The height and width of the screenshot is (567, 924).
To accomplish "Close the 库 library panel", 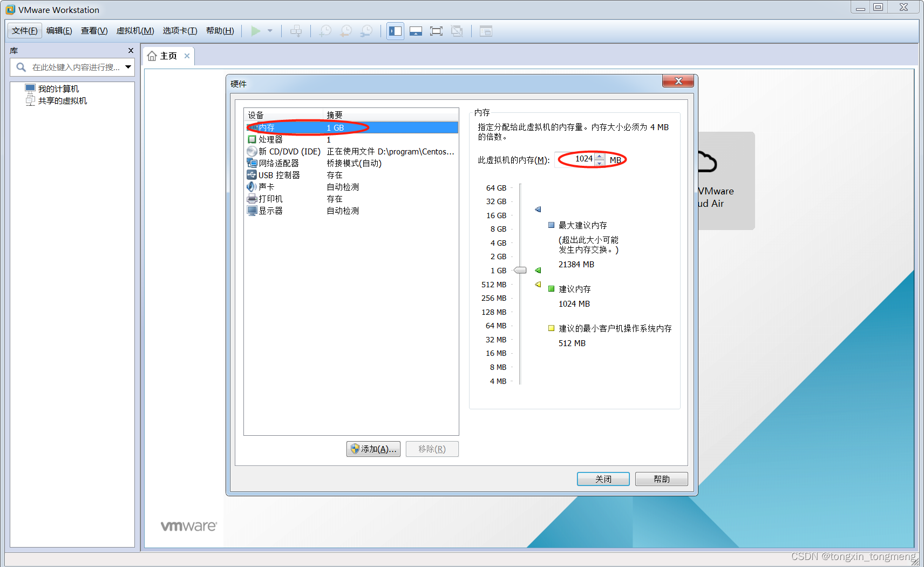I will click(x=131, y=50).
